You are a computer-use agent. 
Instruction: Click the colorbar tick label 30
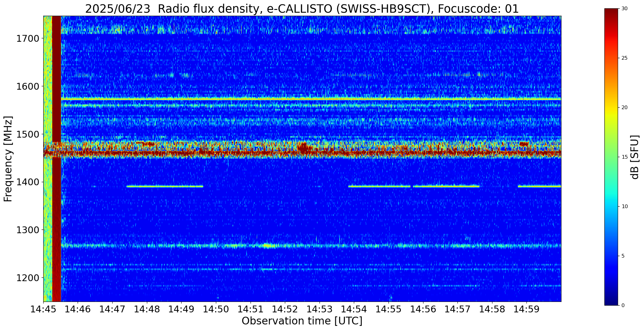[x=625, y=9]
